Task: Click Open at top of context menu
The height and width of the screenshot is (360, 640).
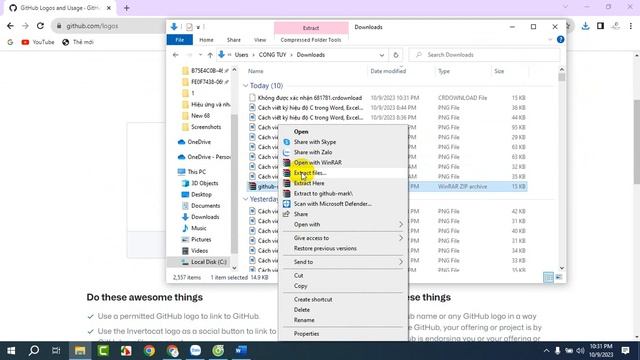Action: pos(301,132)
